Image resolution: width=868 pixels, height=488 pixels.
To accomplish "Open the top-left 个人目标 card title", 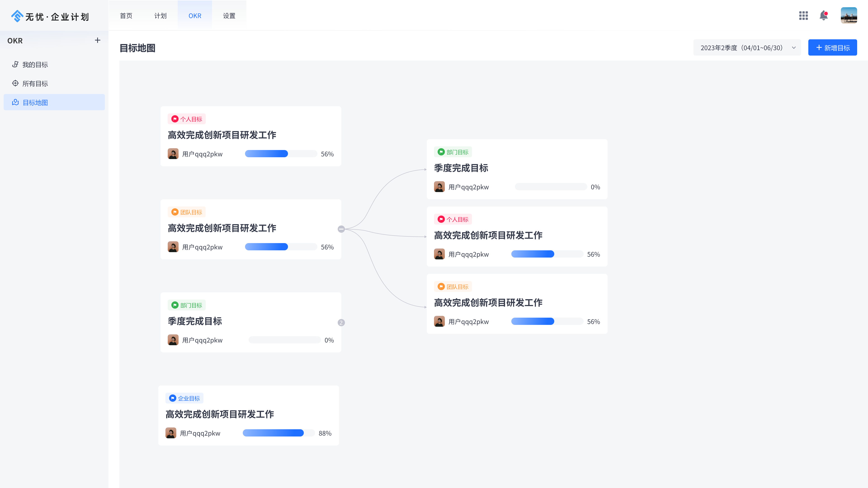I will tap(222, 135).
